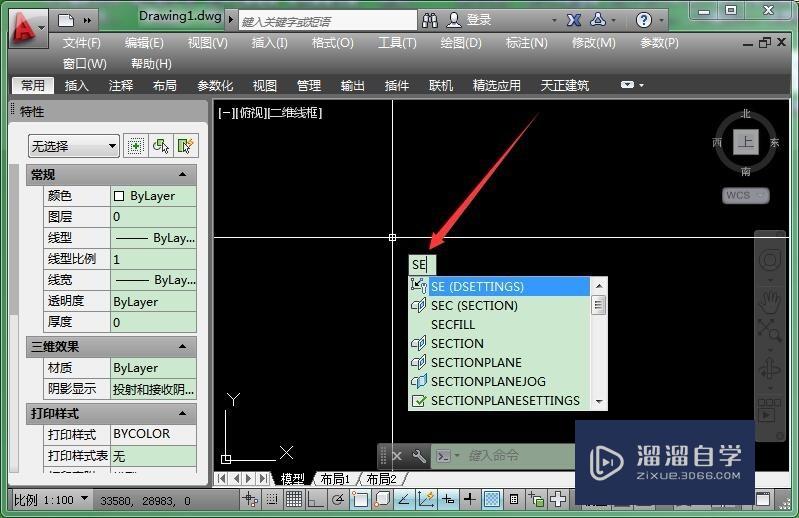Open the 修改(M) menu

[593, 43]
